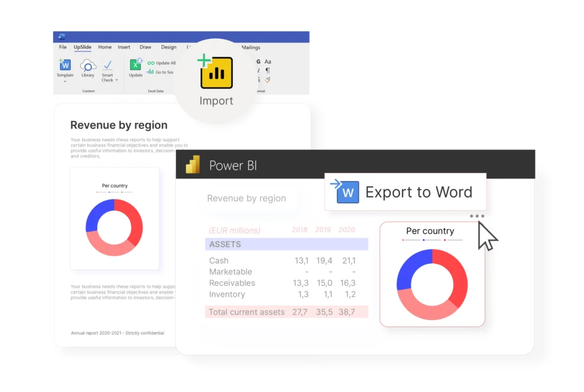Open the UpSlide Library
The height and width of the screenshot is (392, 584).
pos(87,66)
